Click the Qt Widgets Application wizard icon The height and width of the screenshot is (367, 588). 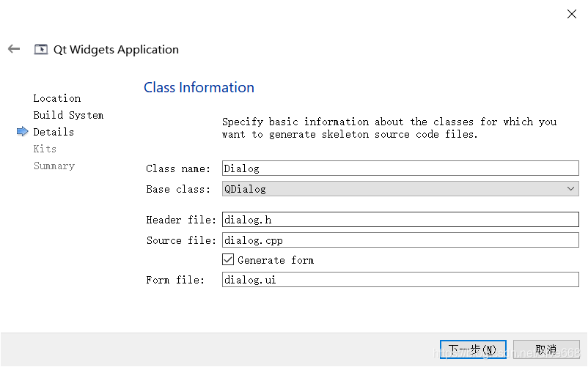click(x=41, y=49)
